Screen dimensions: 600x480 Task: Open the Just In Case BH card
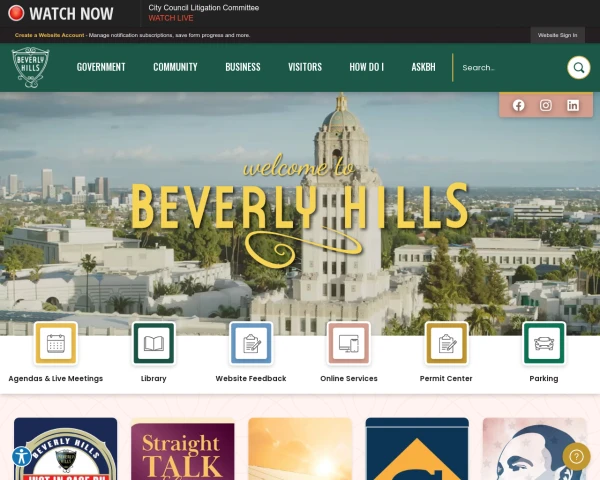click(65, 449)
